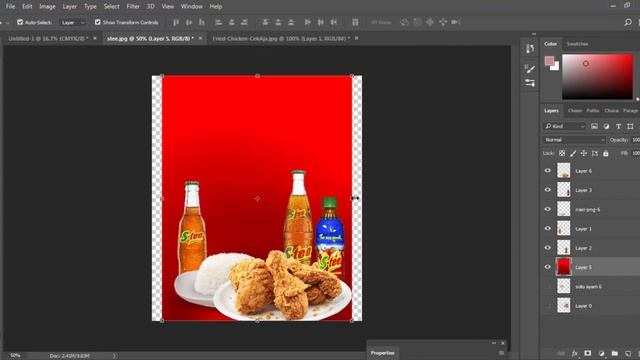Switch to the Untitled-1 document tab
This screenshot has height=360, width=640.
pos(48,38)
